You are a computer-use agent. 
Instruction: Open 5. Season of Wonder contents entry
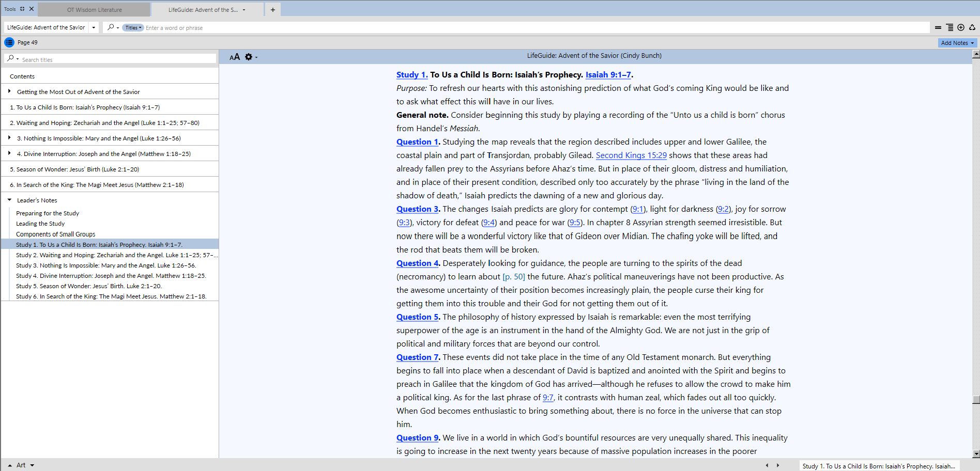pyautogui.click(x=74, y=169)
